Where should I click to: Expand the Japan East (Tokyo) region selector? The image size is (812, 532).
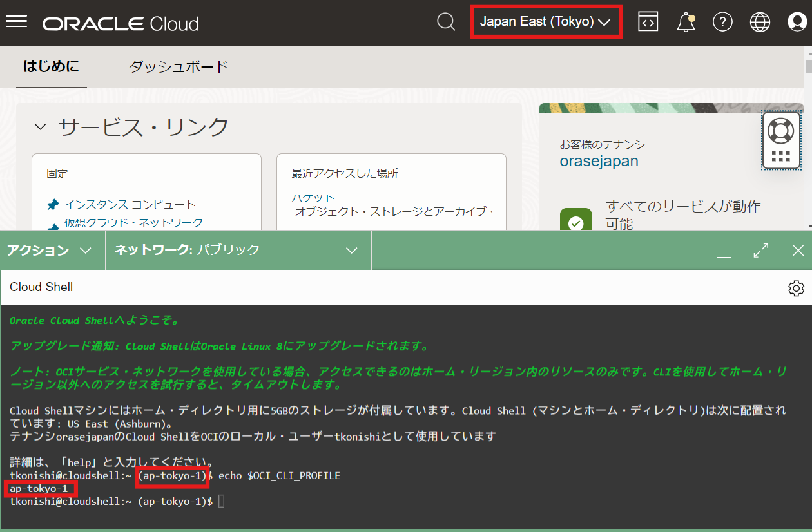(x=545, y=22)
